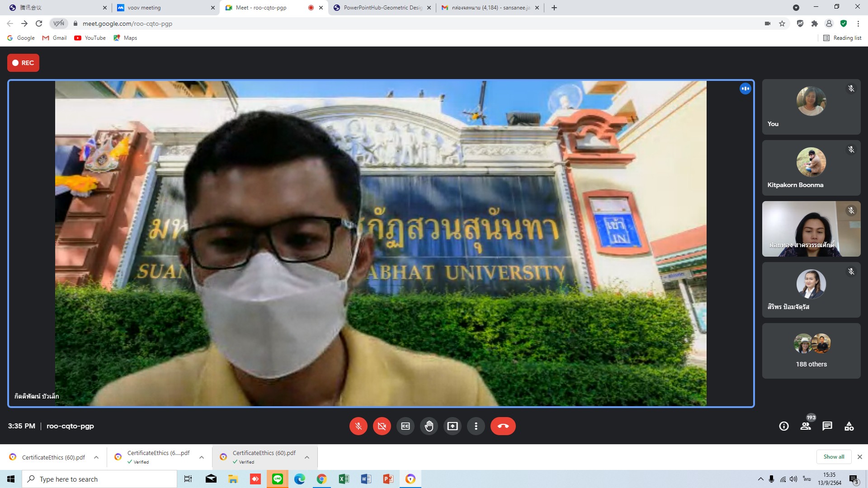This screenshot has width=868, height=488.
Task: Open the Maps bookmark
Action: pyautogui.click(x=125, y=38)
